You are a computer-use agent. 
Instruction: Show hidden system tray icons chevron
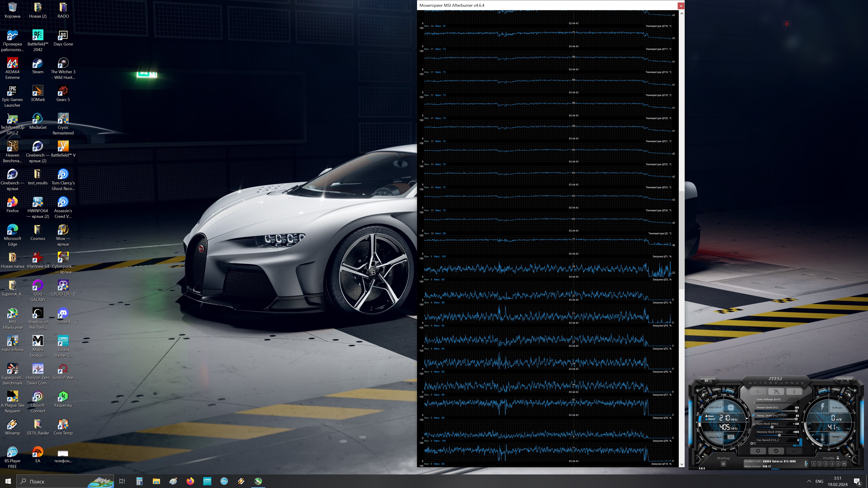coord(809,481)
